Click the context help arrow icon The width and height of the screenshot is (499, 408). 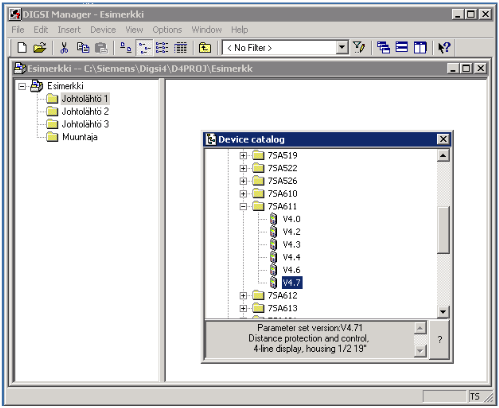pos(444,48)
